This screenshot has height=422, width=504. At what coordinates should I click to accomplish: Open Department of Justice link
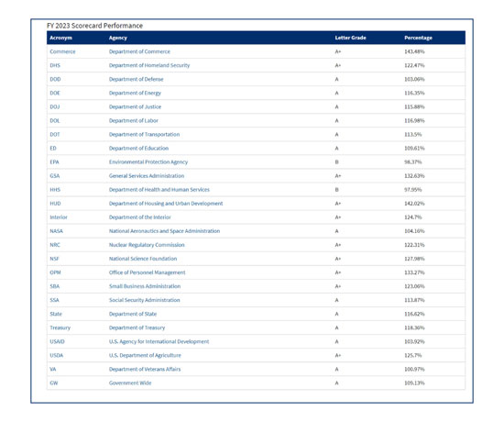pyautogui.click(x=135, y=106)
